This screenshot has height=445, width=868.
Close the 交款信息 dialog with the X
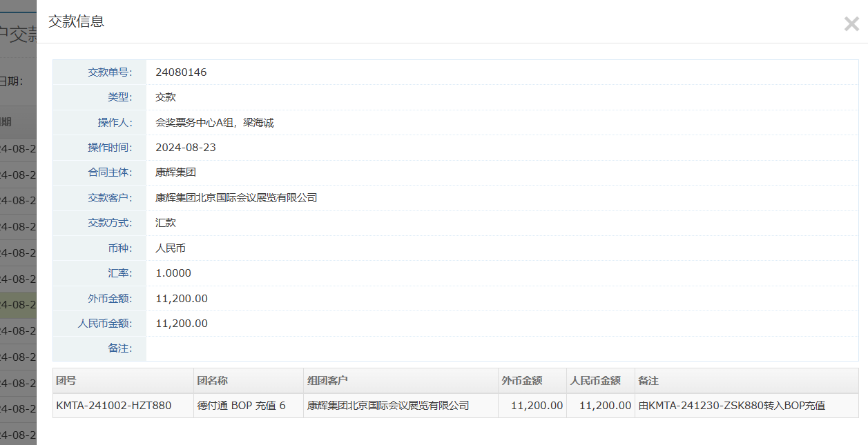point(851,24)
